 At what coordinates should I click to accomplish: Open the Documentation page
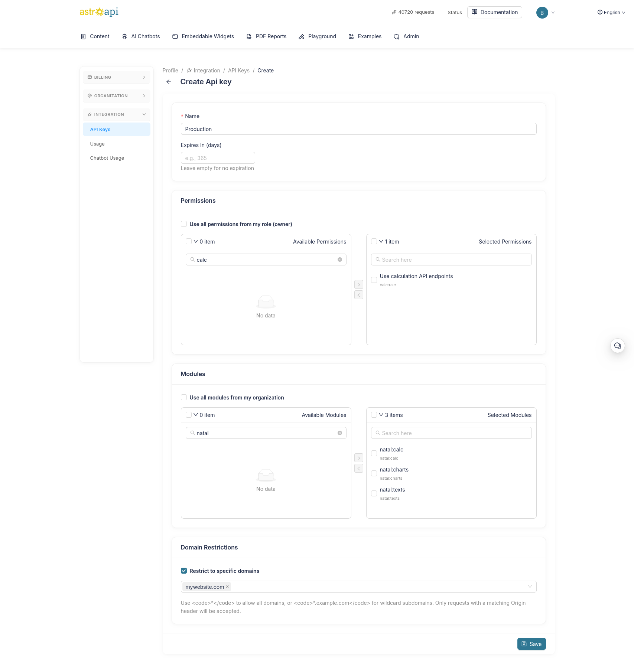(495, 12)
